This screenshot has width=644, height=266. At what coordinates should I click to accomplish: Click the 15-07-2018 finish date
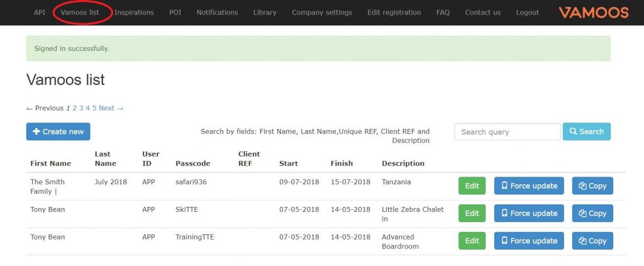[350, 182]
